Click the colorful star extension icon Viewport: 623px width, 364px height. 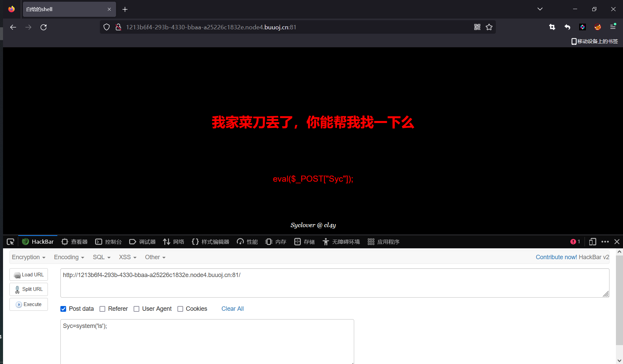583,27
